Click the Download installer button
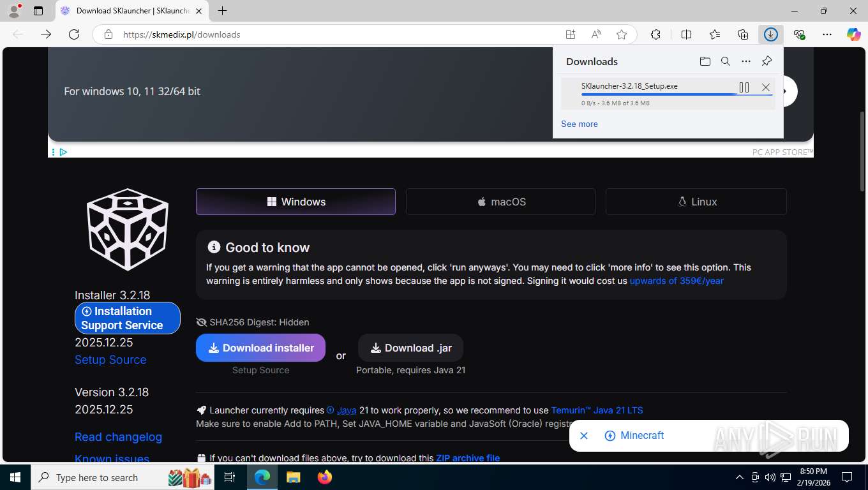 click(260, 348)
